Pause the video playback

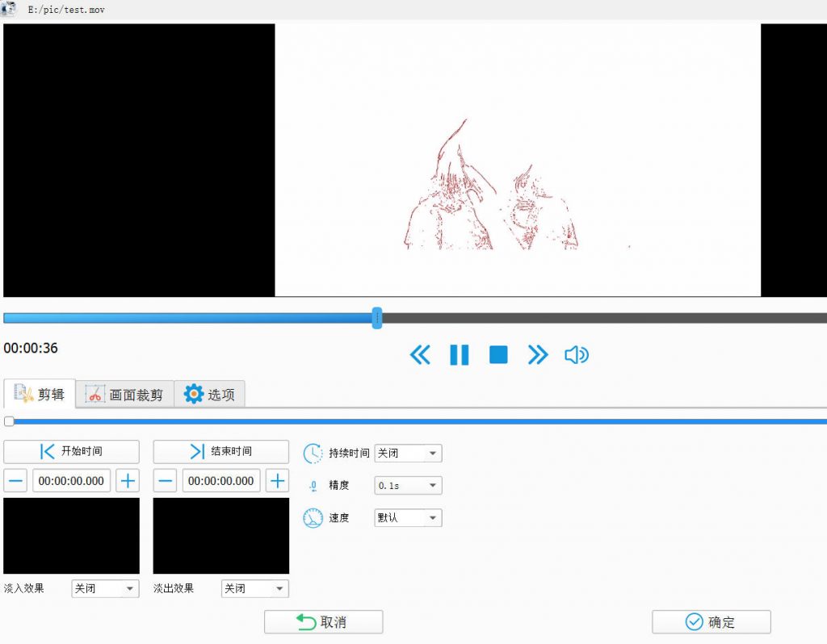[459, 355]
